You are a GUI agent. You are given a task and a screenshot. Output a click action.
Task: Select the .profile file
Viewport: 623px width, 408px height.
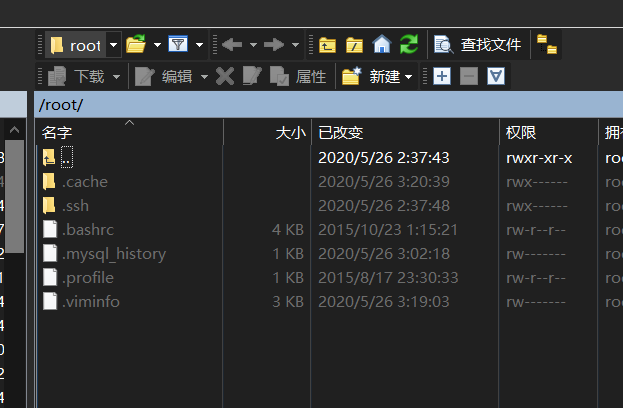point(330,277)
